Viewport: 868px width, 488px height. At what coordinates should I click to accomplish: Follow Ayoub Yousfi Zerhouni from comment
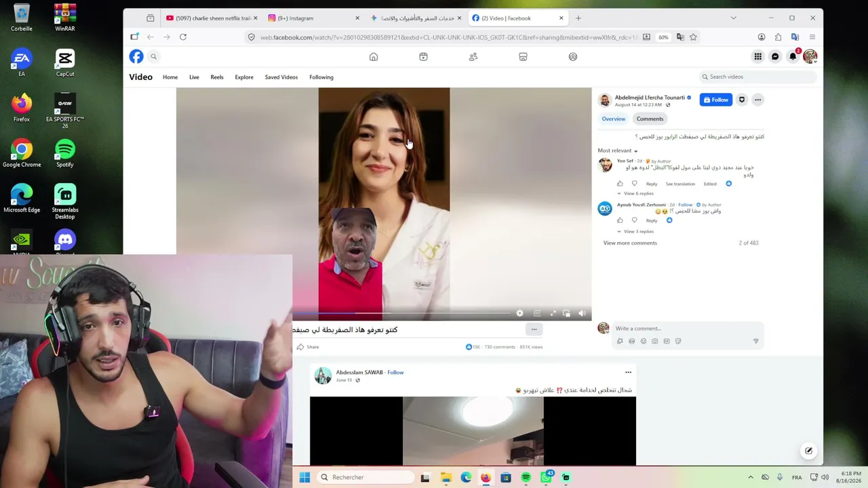coord(686,205)
